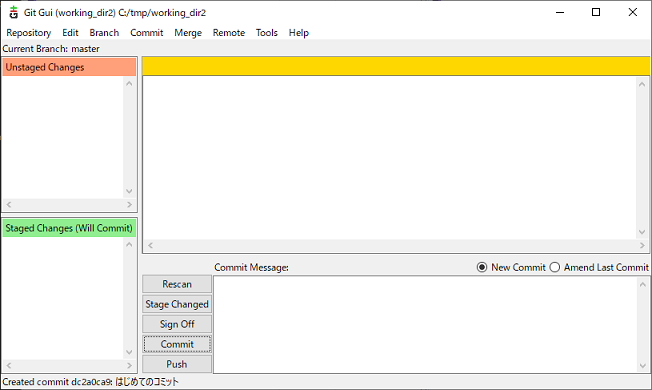652x390 pixels.
Task: Click the Staged Changes (Will Commit) header
Action: click(69, 228)
